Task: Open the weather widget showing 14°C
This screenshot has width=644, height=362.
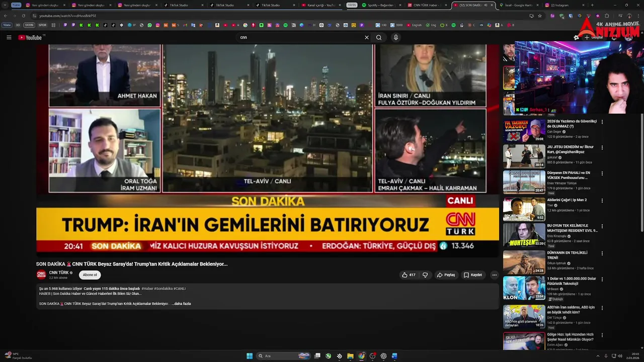Action: [x=18, y=356]
